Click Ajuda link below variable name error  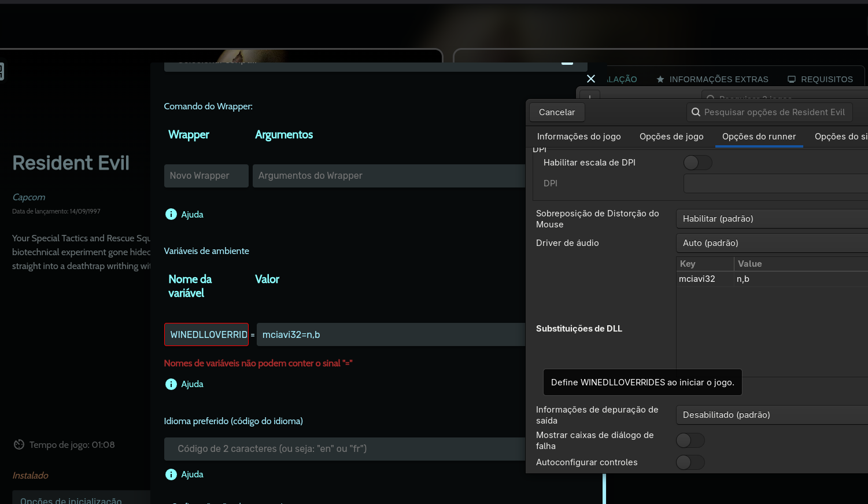point(192,384)
